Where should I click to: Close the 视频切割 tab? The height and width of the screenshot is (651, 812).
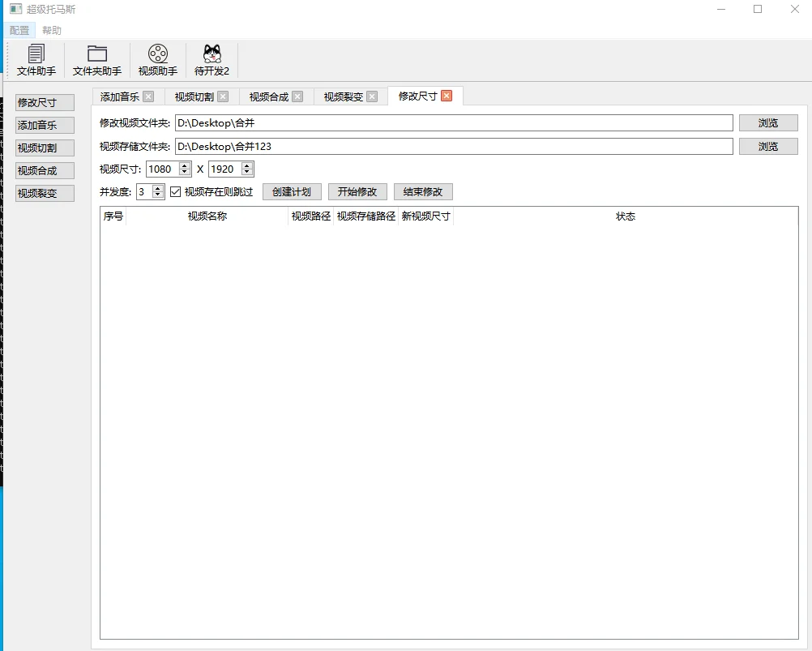223,96
